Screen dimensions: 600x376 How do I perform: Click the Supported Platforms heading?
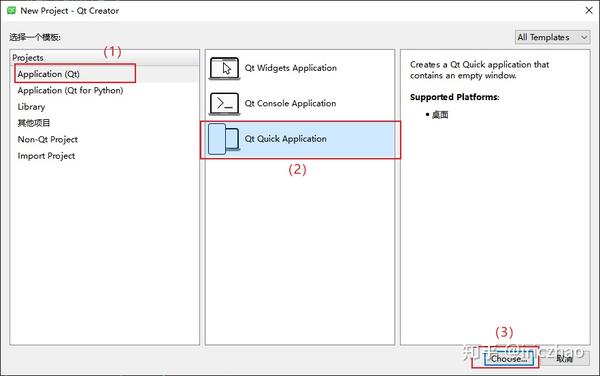coord(455,97)
